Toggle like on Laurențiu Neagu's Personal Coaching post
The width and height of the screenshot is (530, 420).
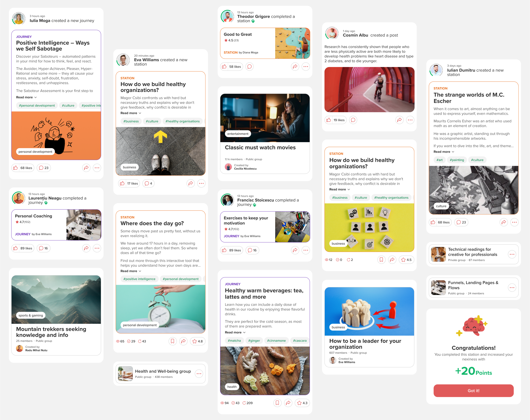[23, 248]
